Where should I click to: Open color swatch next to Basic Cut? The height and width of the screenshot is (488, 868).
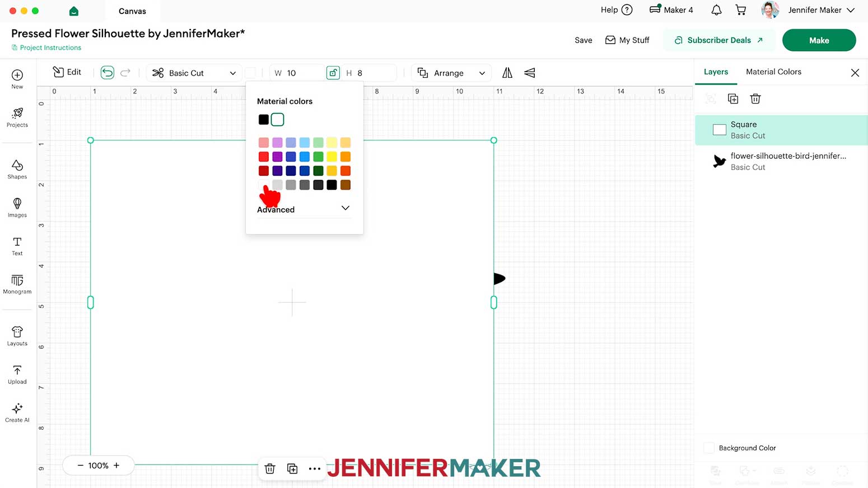(251, 73)
